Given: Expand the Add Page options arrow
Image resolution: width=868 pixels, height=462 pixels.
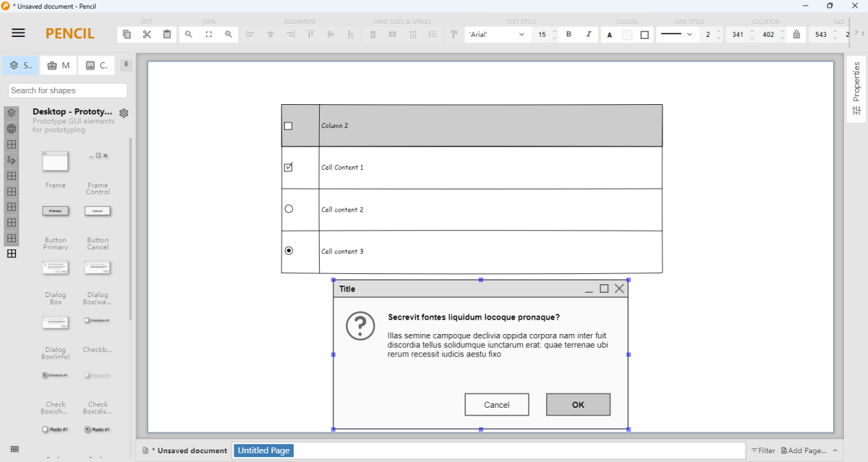Looking at the screenshot, I should coord(836,450).
